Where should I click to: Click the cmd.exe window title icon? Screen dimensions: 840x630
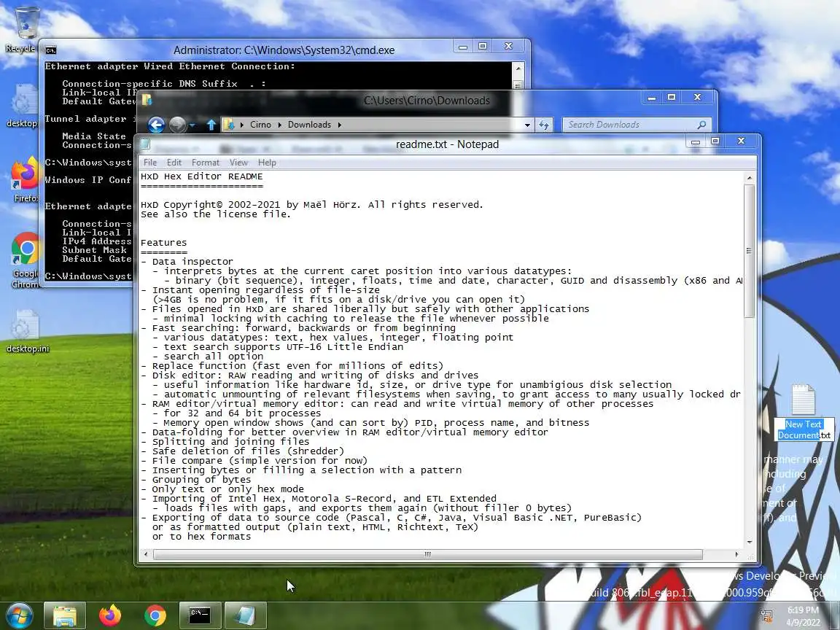[51, 50]
